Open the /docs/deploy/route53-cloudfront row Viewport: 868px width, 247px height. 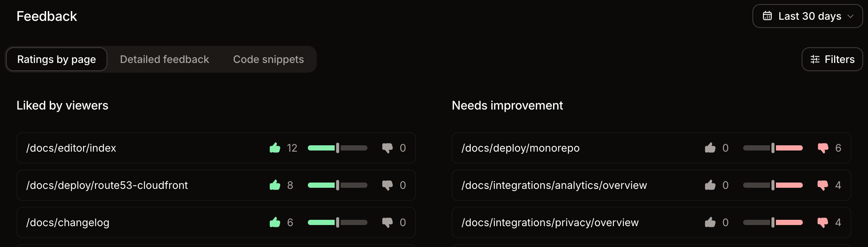pos(216,185)
